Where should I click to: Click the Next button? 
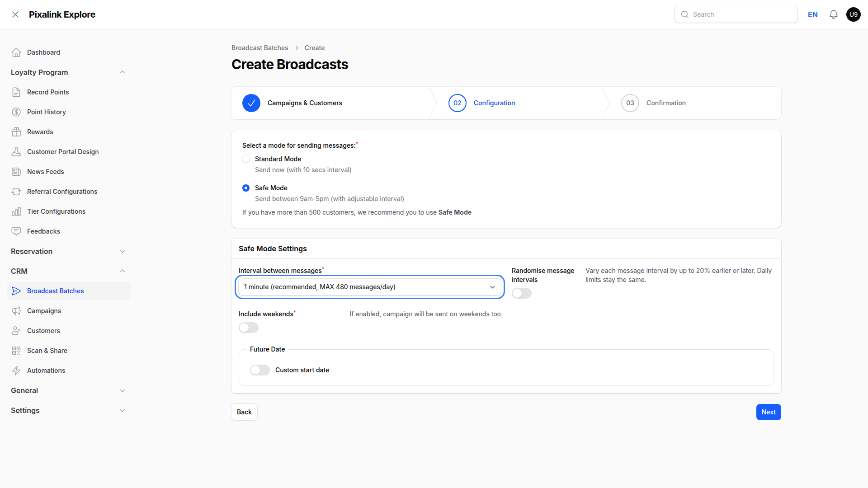click(x=769, y=412)
